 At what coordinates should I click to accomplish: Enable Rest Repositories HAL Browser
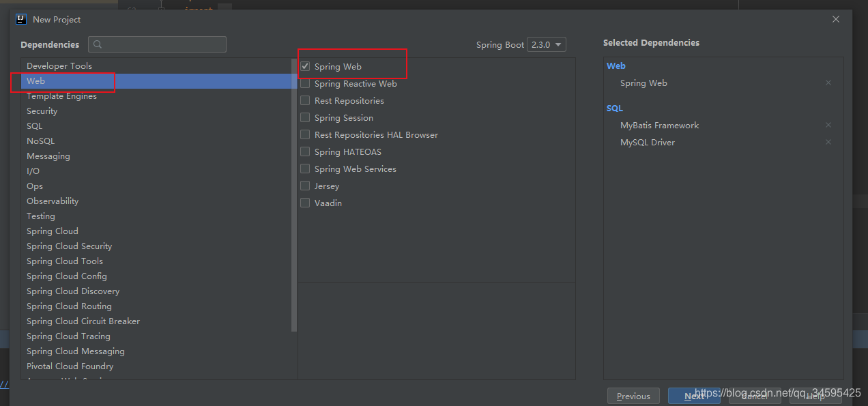(x=305, y=134)
